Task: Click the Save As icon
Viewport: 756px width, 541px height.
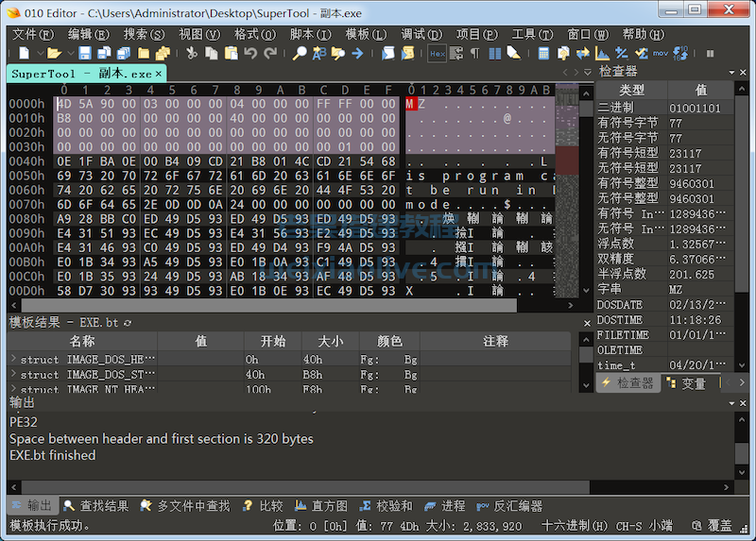Action: 104,53
